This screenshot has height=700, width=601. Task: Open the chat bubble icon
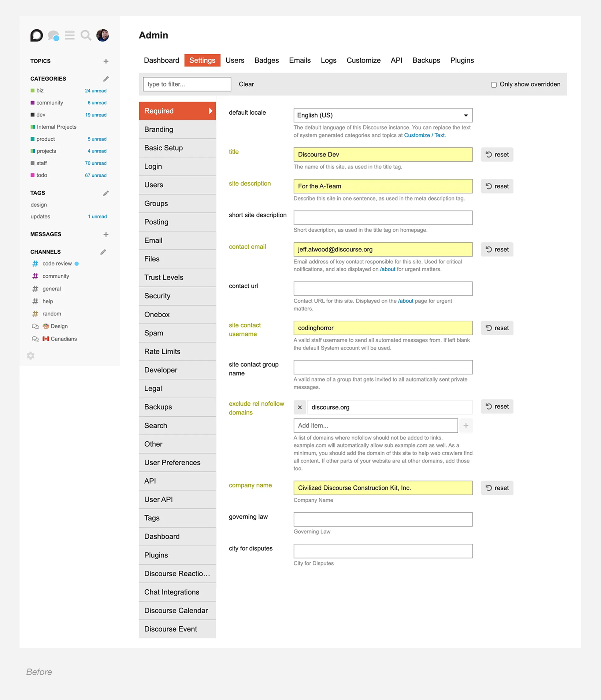[x=53, y=36]
